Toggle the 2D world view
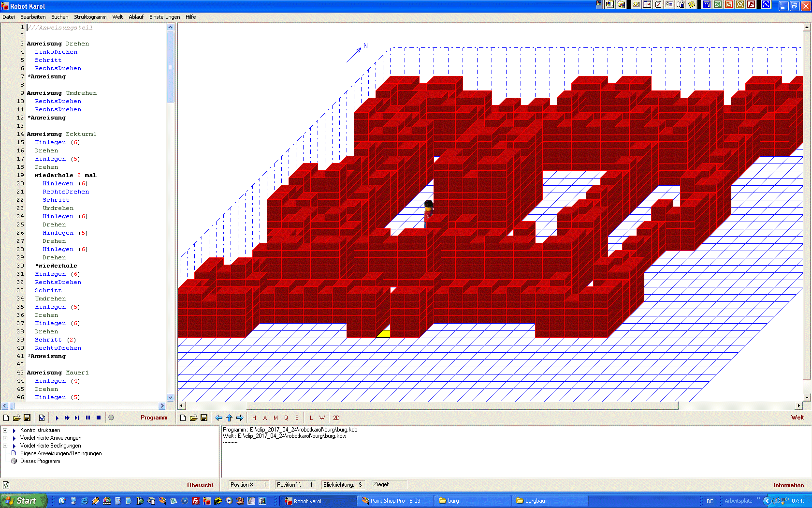The width and height of the screenshot is (812, 508). (x=336, y=418)
